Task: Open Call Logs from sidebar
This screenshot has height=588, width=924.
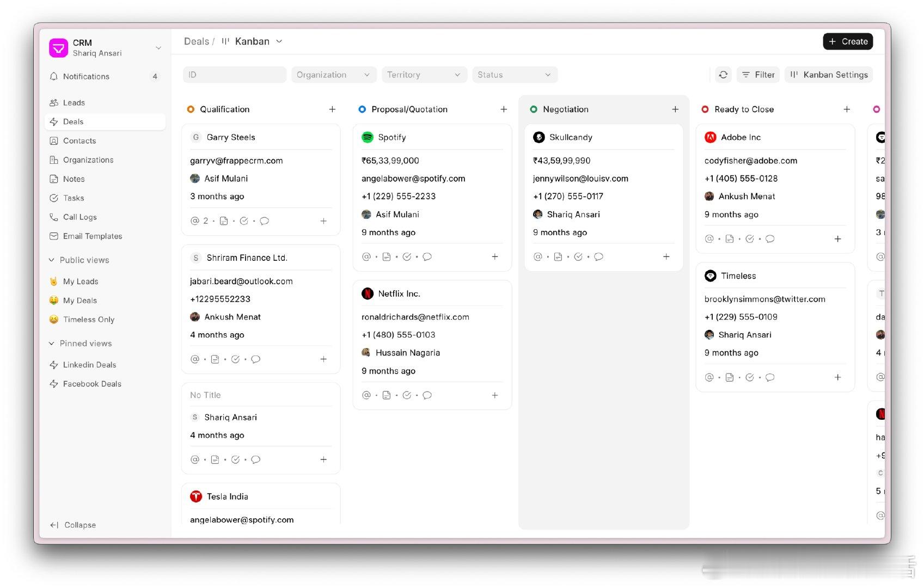Action: [105, 217]
